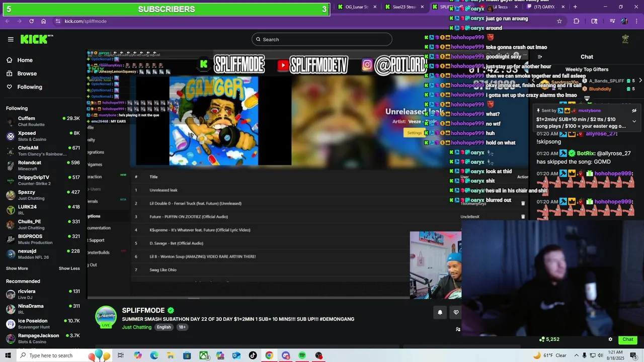This screenshot has width=644, height=362.
Task: Click Show Less under Following
Action: [x=69, y=268]
